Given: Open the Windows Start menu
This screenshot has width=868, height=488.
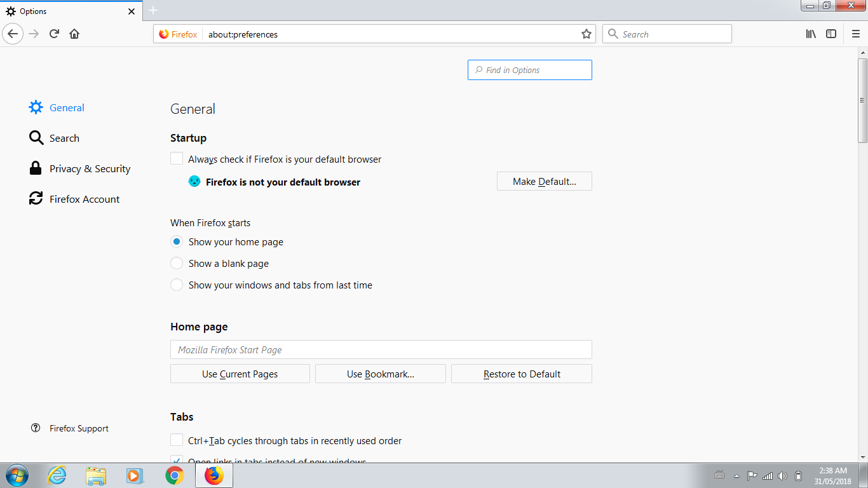Looking at the screenshot, I should click(x=17, y=475).
